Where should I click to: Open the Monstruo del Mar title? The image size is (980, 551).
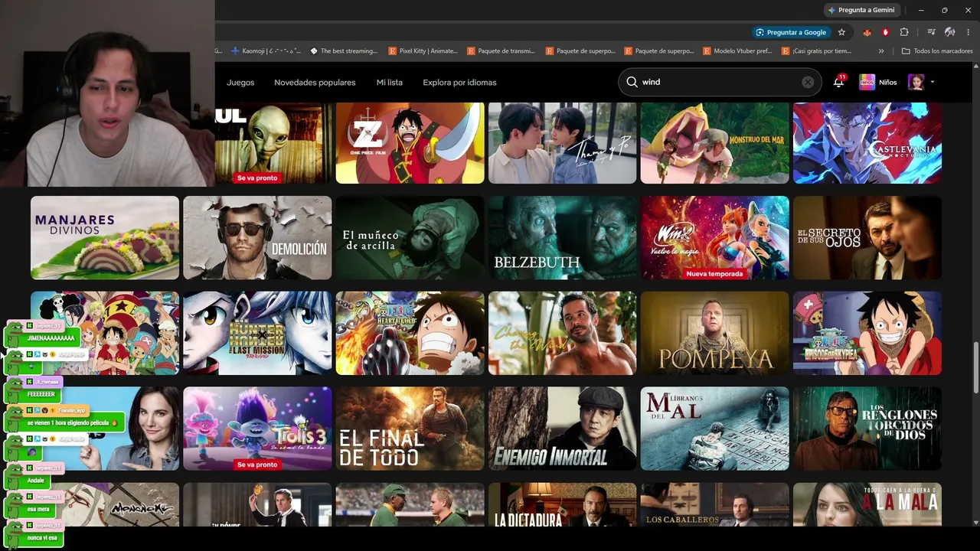pos(714,143)
